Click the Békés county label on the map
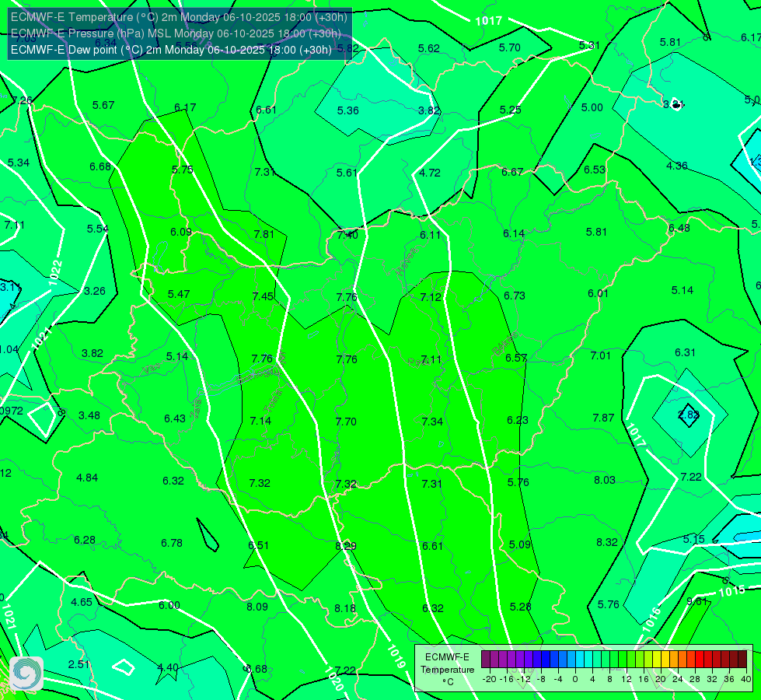Screen dimensions: 761x700 point(504,344)
